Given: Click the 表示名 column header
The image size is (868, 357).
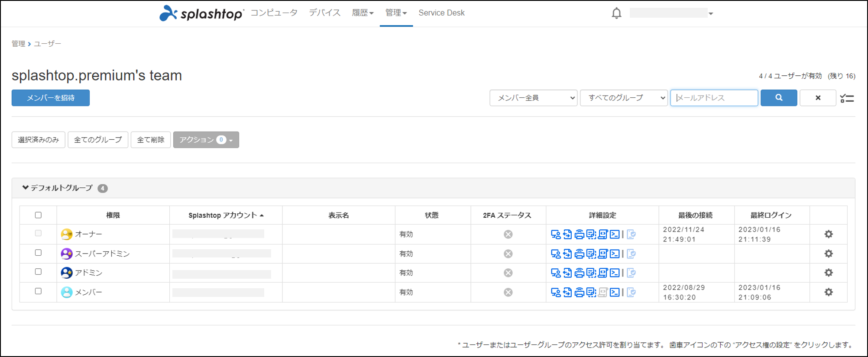Looking at the screenshot, I should coord(339,215).
